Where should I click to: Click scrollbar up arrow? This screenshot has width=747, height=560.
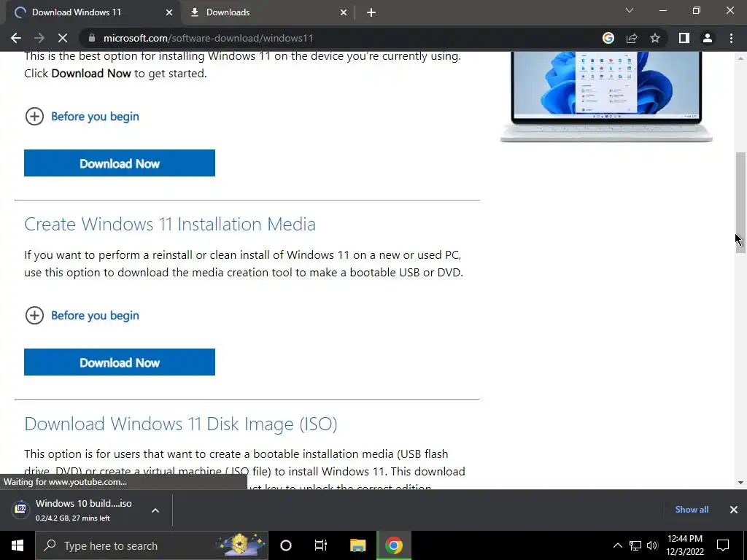pos(740,58)
